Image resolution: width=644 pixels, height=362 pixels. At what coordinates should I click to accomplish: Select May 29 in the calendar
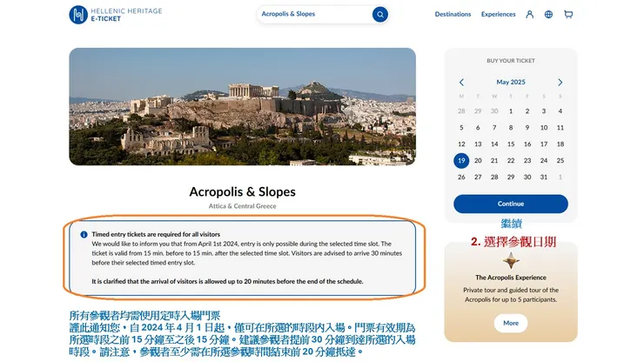[x=511, y=178]
